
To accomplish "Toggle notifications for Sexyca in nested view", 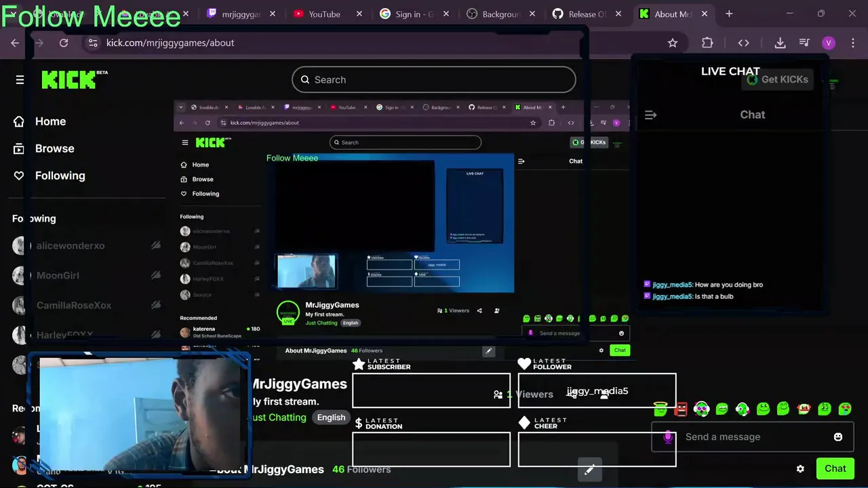I will click(x=256, y=295).
